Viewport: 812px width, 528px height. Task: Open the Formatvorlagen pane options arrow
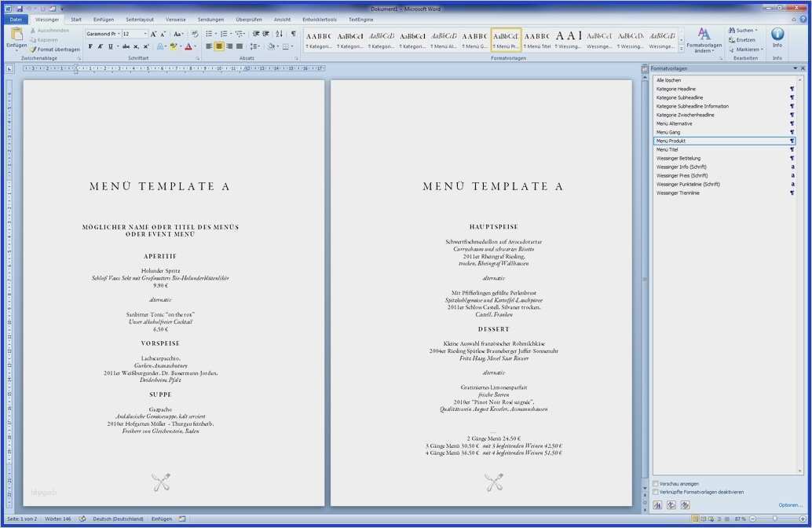(795, 68)
